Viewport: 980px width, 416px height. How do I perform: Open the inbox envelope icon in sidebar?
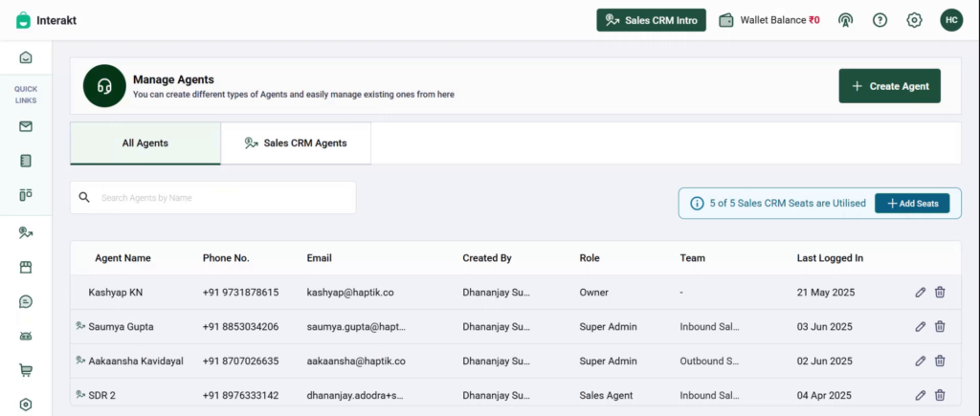tap(26, 127)
